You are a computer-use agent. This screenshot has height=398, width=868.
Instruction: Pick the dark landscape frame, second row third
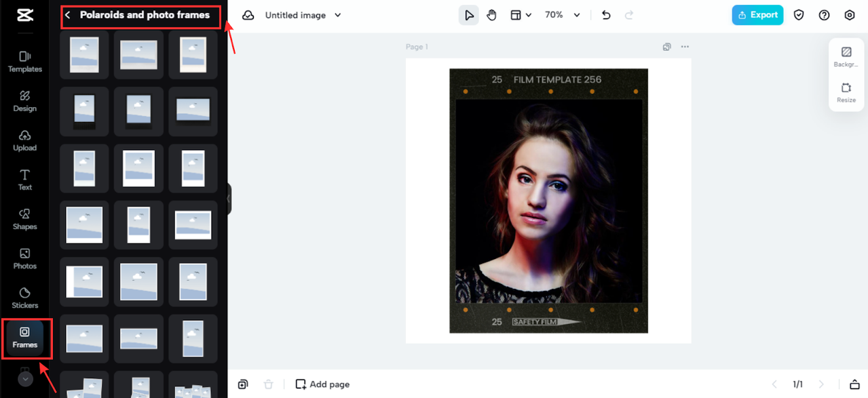(x=193, y=111)
